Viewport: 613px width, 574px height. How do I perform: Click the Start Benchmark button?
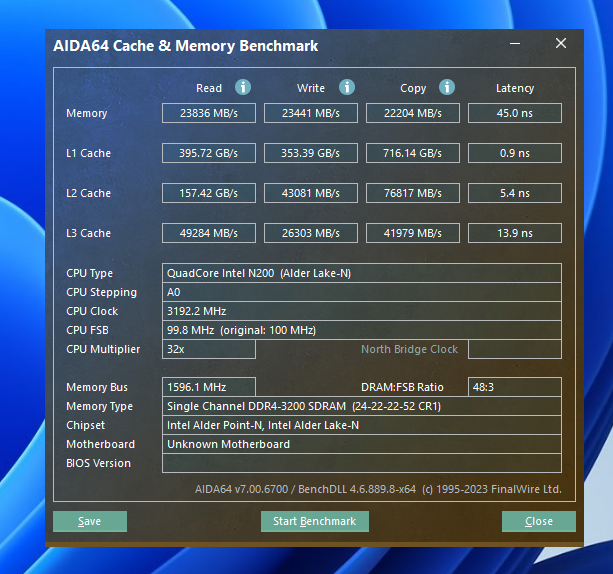coord(315,521)
